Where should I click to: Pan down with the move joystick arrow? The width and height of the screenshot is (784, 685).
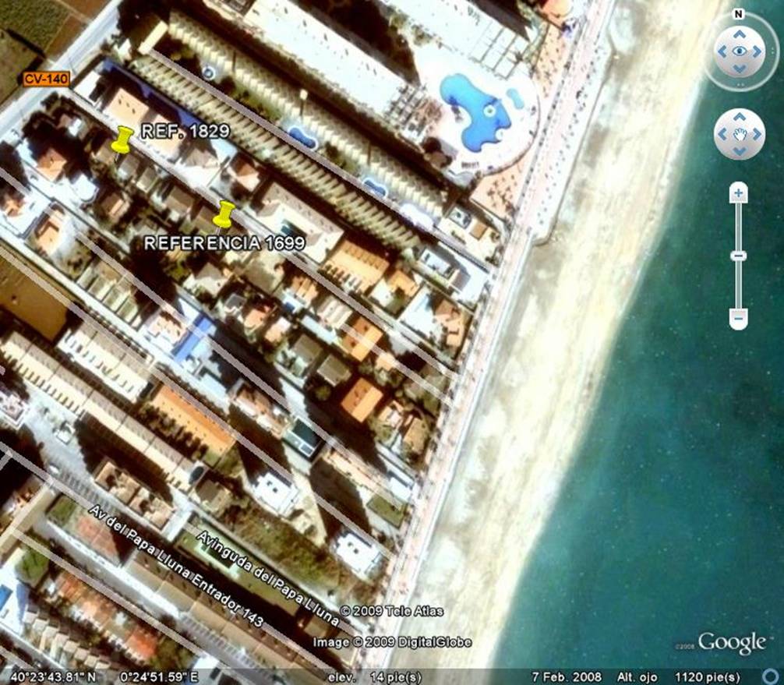click(739, 152)
